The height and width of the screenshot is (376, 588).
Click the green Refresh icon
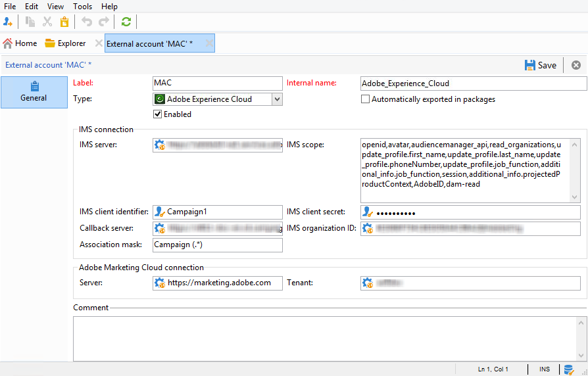pyautogui.click(x=126, y=22)
